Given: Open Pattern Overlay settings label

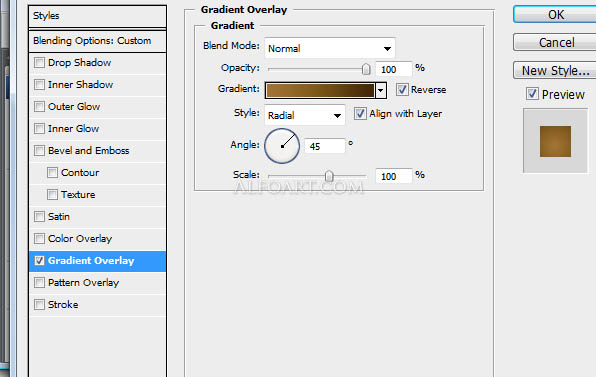Looking at the screenshot, I should click(84, 283).
